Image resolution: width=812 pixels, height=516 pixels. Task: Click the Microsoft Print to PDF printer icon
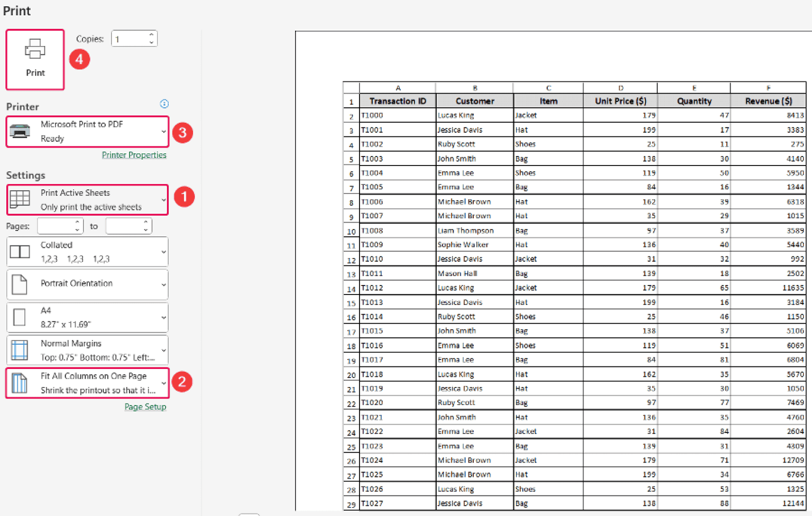(20, 131)
